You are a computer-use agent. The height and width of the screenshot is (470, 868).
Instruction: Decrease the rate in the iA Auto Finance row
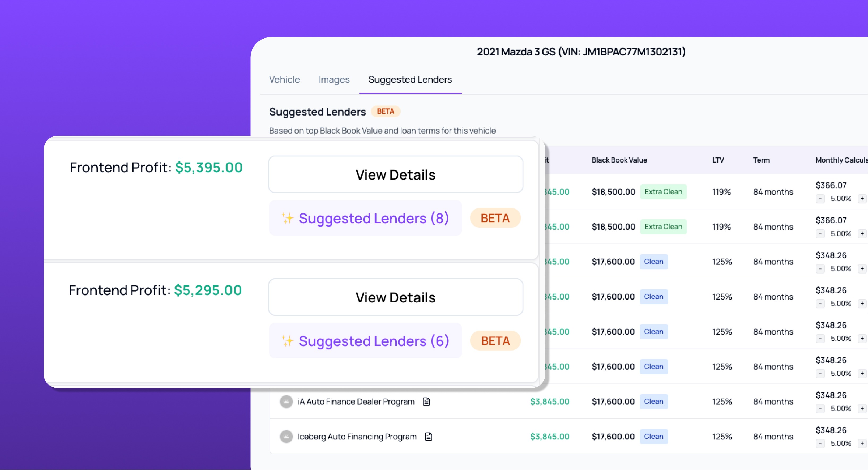pos(820,408)
